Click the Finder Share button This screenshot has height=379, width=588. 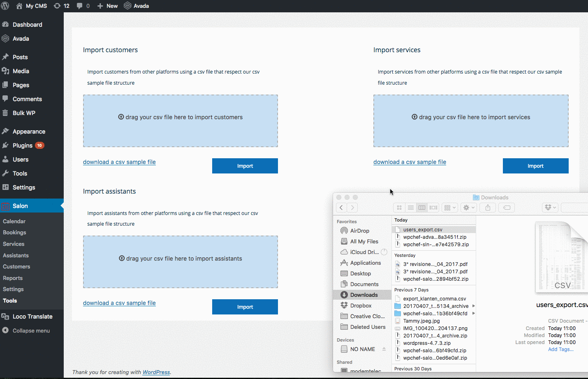point(488,208)
